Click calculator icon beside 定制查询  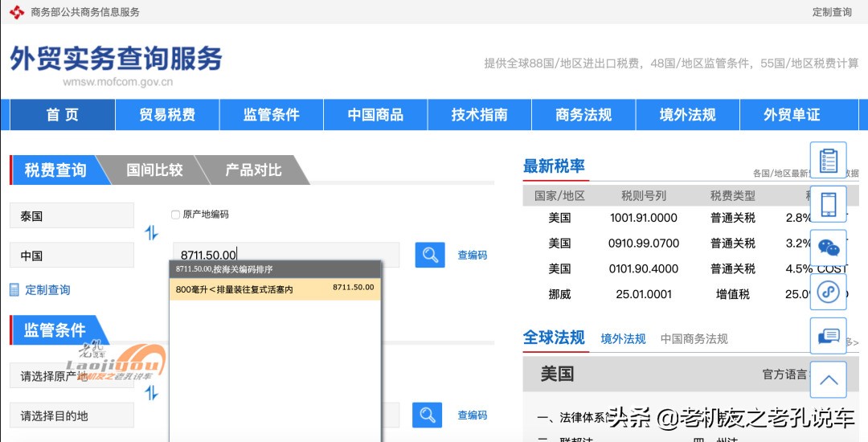point(14,290)
